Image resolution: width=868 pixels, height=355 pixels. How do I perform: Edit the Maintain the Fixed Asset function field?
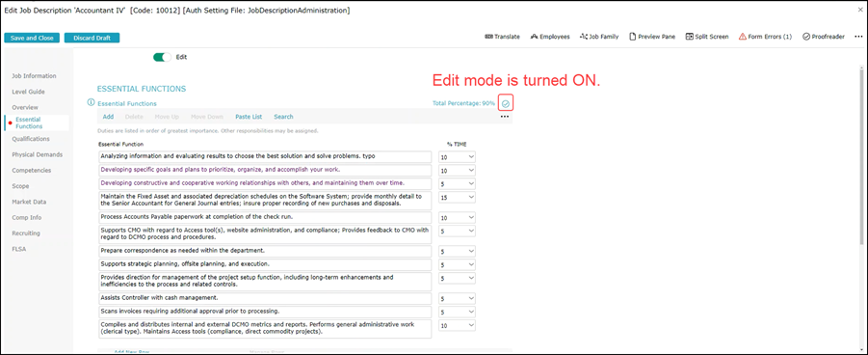tap(265, 201)
